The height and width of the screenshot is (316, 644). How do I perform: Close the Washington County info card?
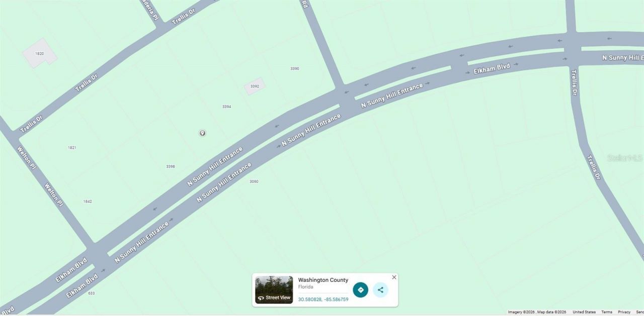tap(394, 277)
